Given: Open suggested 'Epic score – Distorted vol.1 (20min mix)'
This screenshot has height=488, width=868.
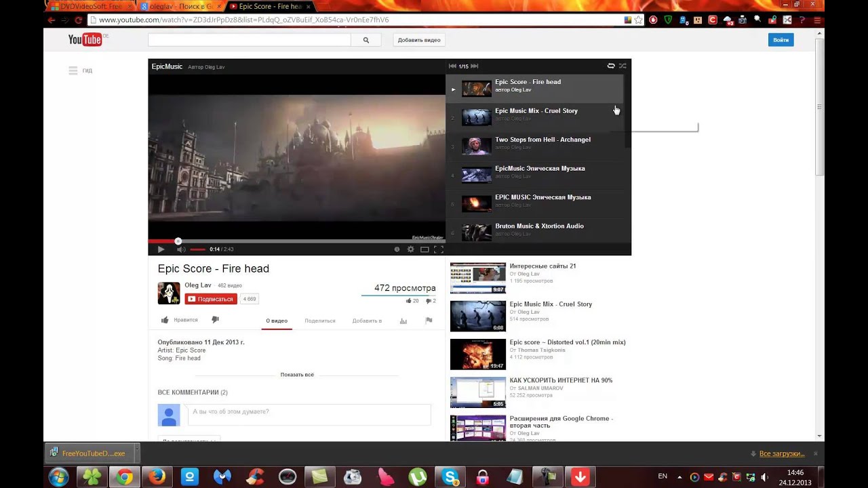Looking at the screenshot, I should pos(568,342).
